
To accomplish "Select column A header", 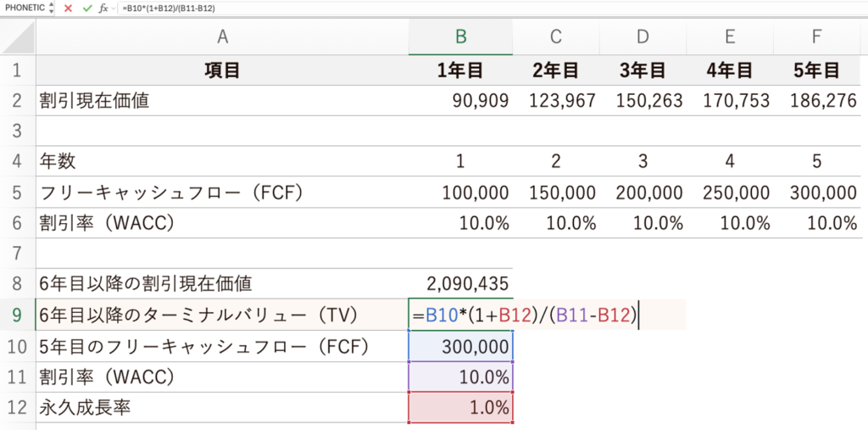I will [x=222, y=36].
